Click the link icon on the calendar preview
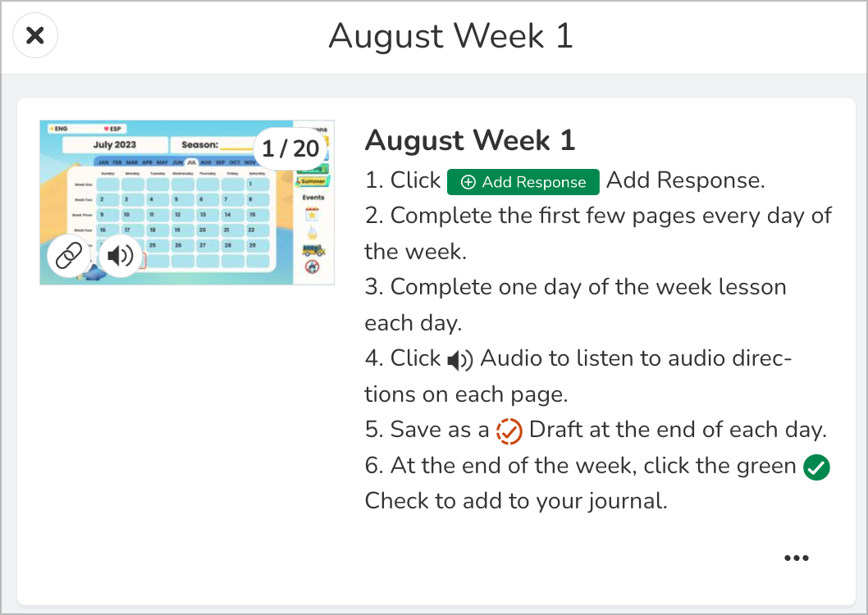The width and height of the screenshot is (868, 615). coord(69,254)
